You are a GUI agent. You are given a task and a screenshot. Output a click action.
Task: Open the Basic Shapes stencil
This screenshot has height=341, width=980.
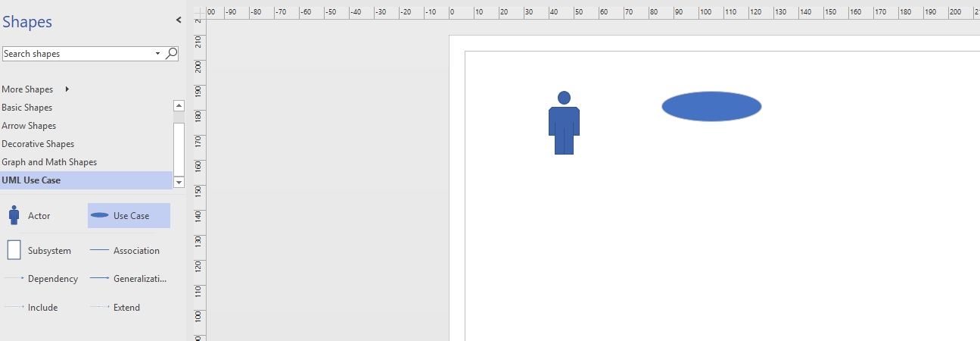pyautogui.click(x=27, y=108)
